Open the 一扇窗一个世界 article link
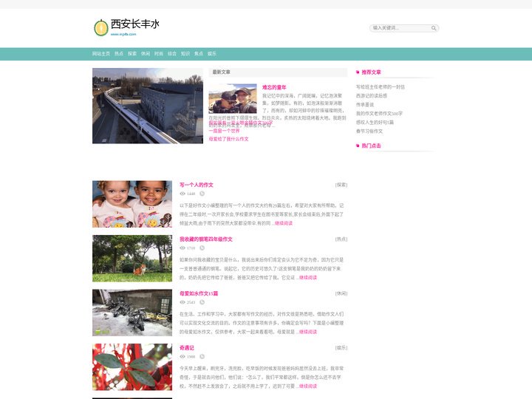 225,131
